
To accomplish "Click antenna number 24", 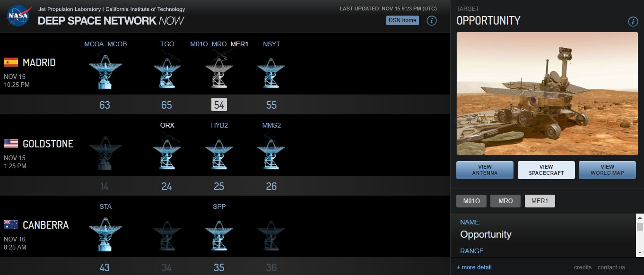I will [x=166, y=186].
